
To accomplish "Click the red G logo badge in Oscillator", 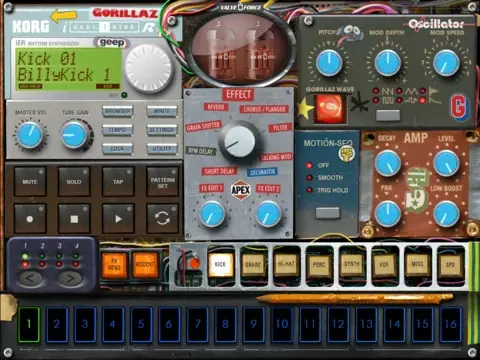I will tap(459, 107).
